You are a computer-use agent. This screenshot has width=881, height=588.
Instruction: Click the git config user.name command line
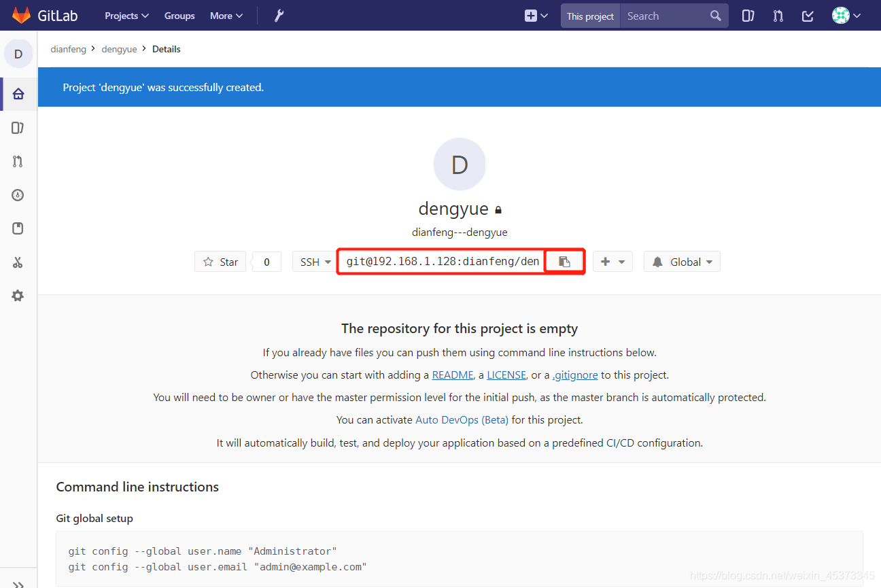203,551
